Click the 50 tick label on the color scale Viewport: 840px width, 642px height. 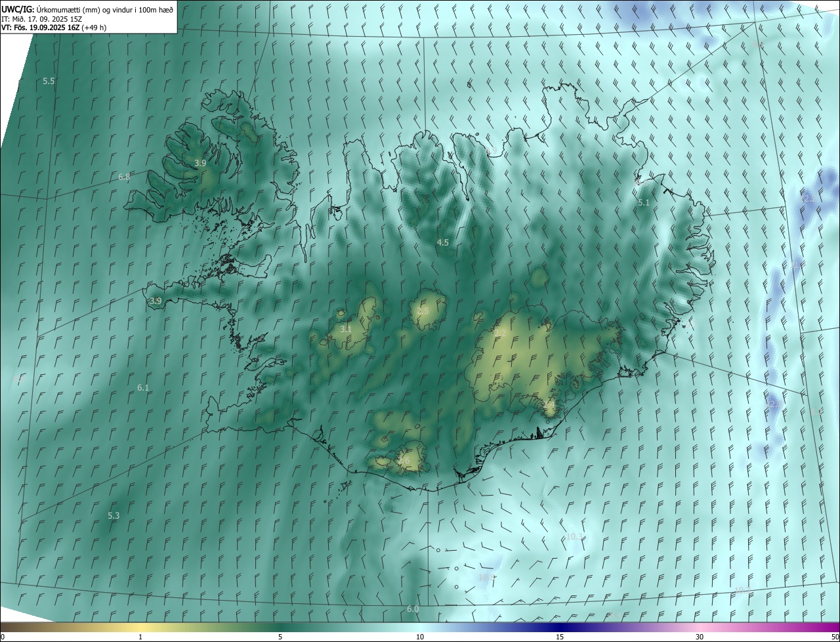[x=834, y=637]
